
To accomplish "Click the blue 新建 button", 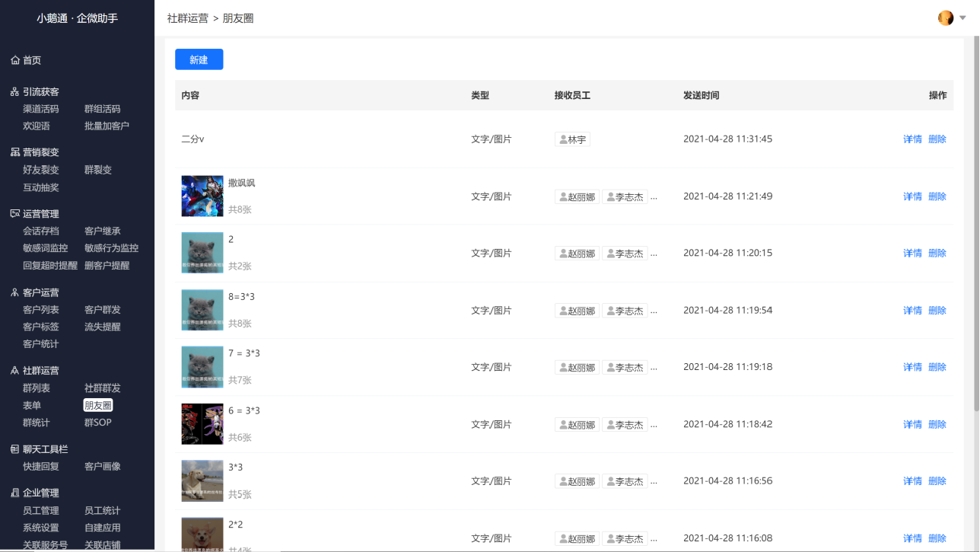I will (x=199, y=59).
